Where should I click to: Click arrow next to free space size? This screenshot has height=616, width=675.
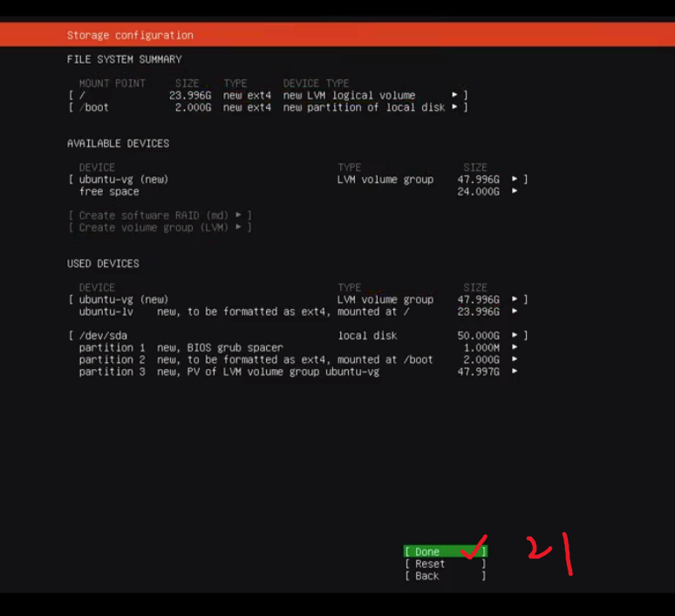[x=515, y=191]
